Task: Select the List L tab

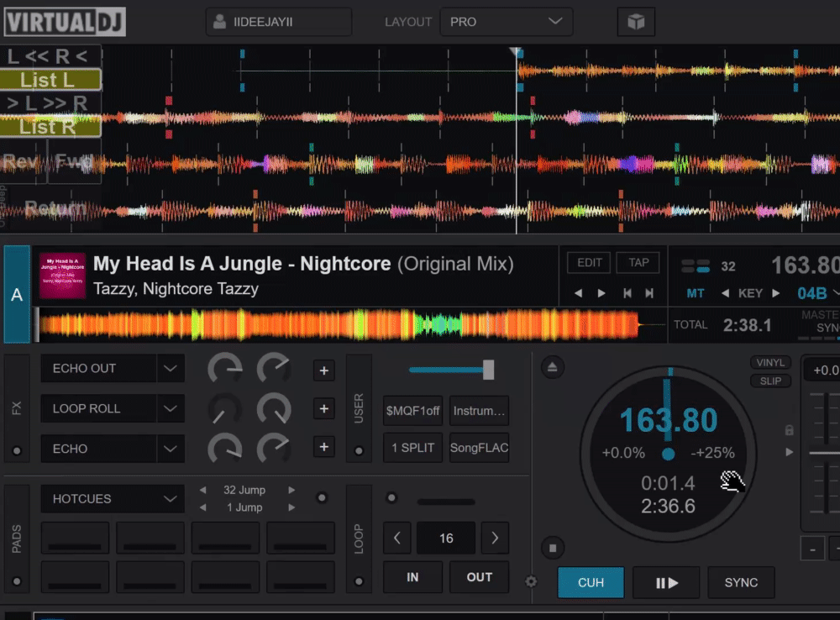Action: tap(50, 80)
